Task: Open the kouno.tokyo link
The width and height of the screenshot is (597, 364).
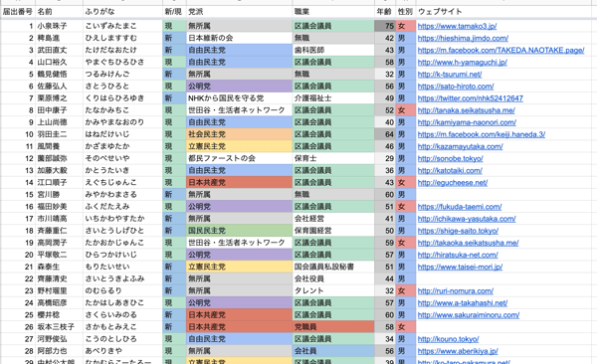Action: (x=448, y=339)
